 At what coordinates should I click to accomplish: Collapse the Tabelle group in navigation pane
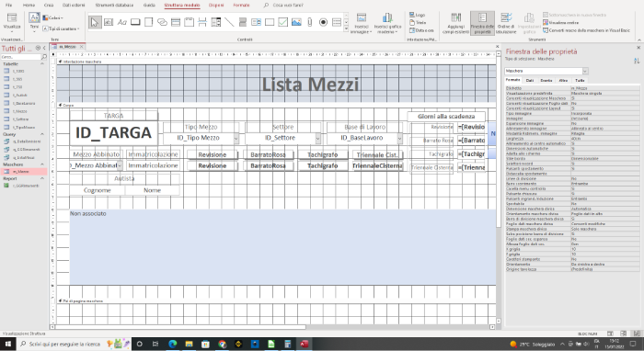click(42, 64)
